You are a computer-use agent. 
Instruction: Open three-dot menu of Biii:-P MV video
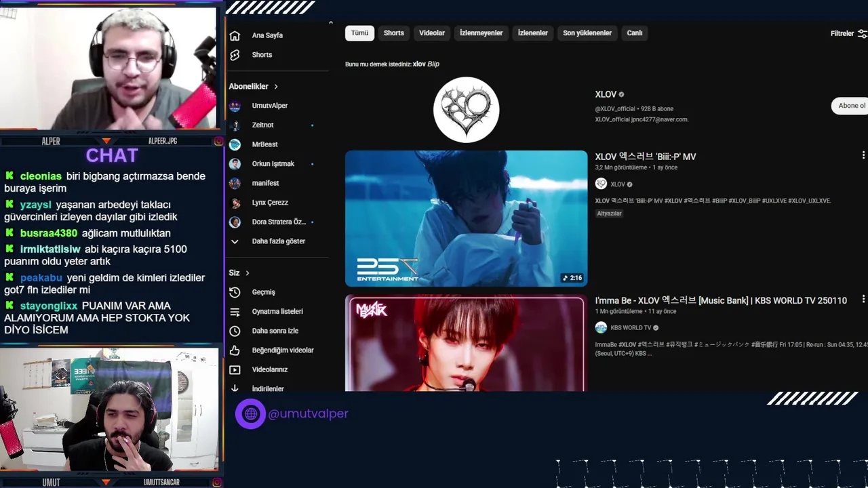click(863, 155)
